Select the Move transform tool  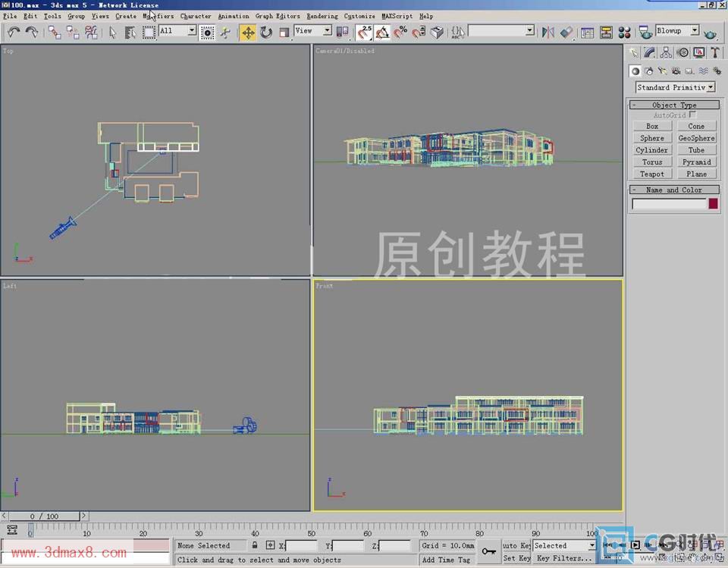click(248, 32)
